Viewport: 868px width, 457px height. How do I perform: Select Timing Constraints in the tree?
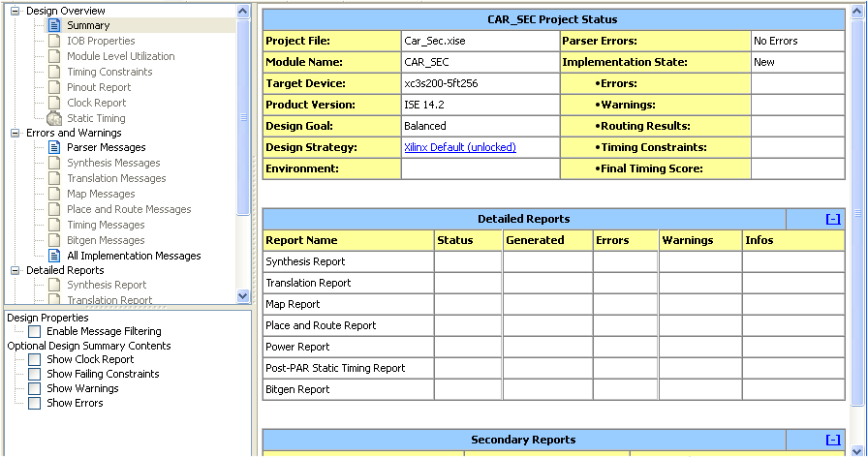pos(108,73)
